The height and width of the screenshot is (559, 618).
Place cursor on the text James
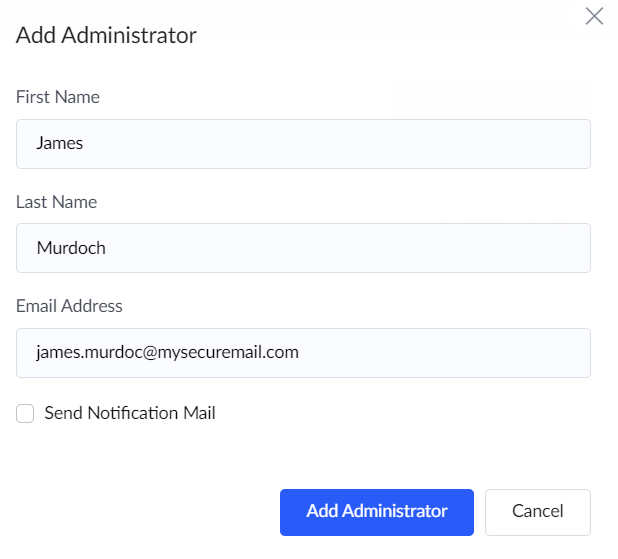coord(59,144)
